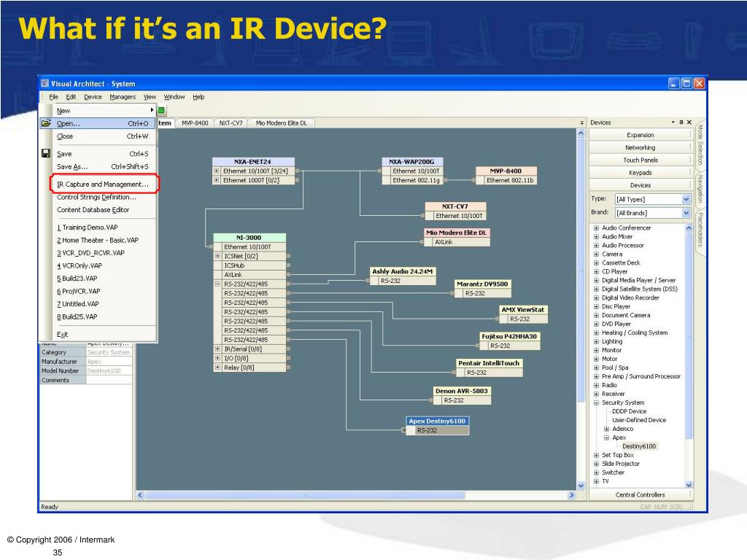Expand the Audio Conferencer tree node
The height and width of the screenshot is (560, 747).
click(596, 228)
